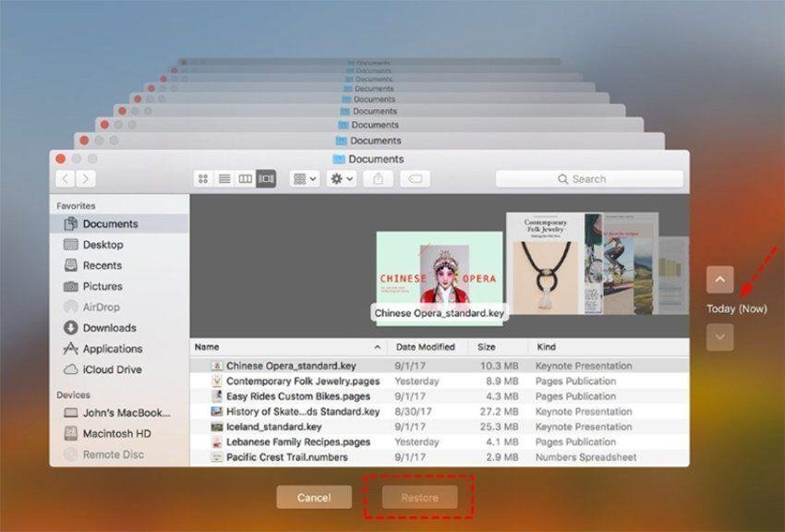Sort by Size column header
Screen dimensions: 785x532
486,347
